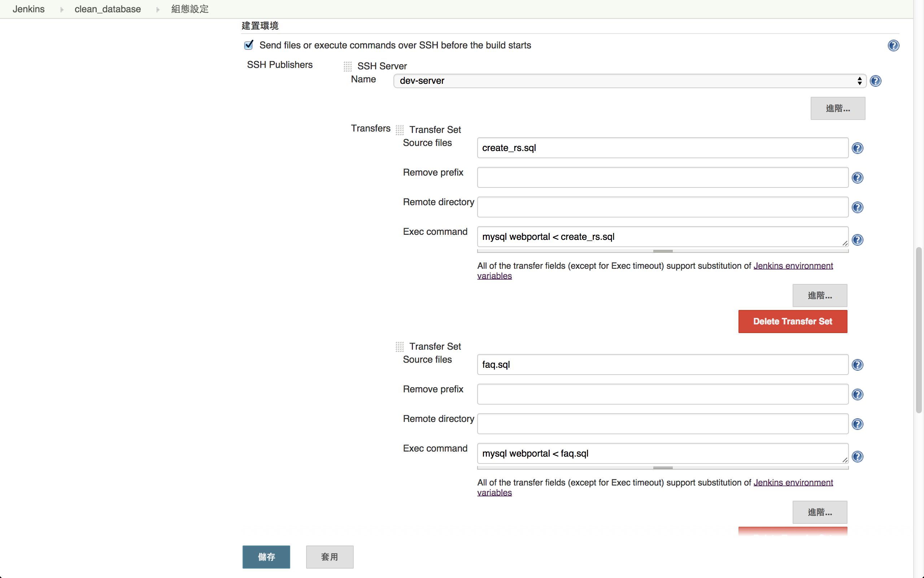Click 套用 apply button
Screen dimensions: 924x578
(330, 557)
